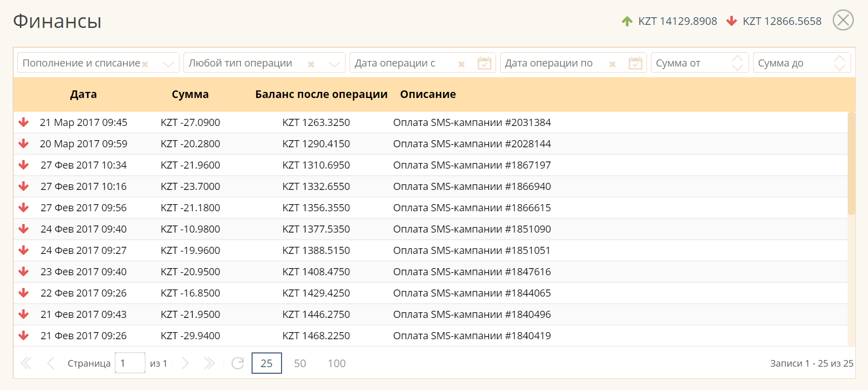The image size is (868, 390).
Task: Click red arrow on 27 Фев 2017 10:16 row
Action: pos(23,186)
